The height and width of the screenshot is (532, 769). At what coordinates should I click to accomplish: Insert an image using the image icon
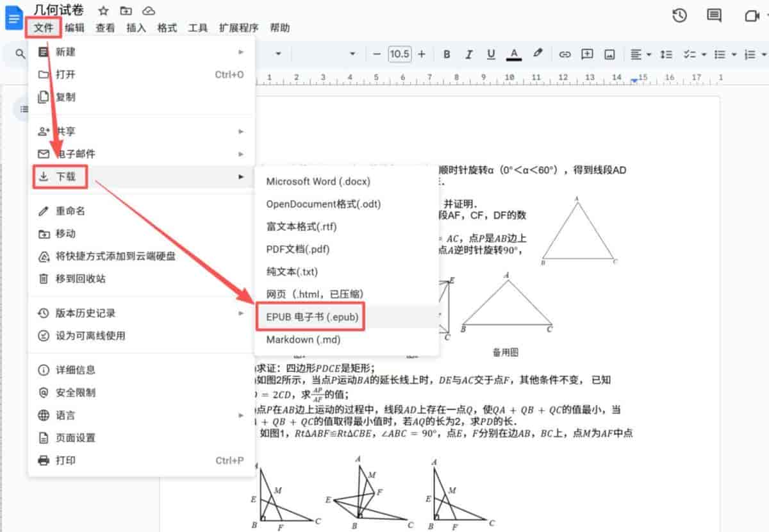tap(609, 54)
